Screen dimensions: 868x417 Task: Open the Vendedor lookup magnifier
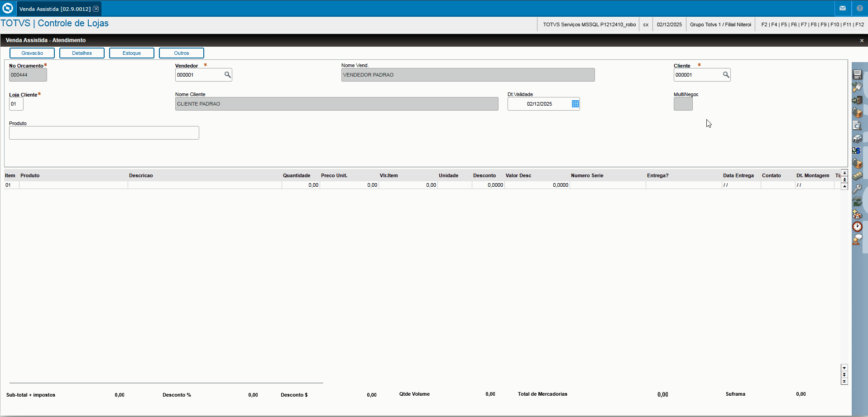(x=228, y=75)
